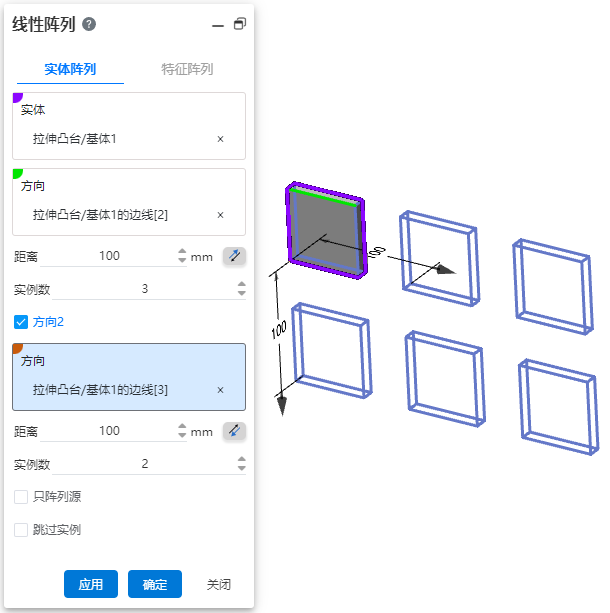
Task: Increase direction 1 distance with up arrow
Action: [182, 252]
